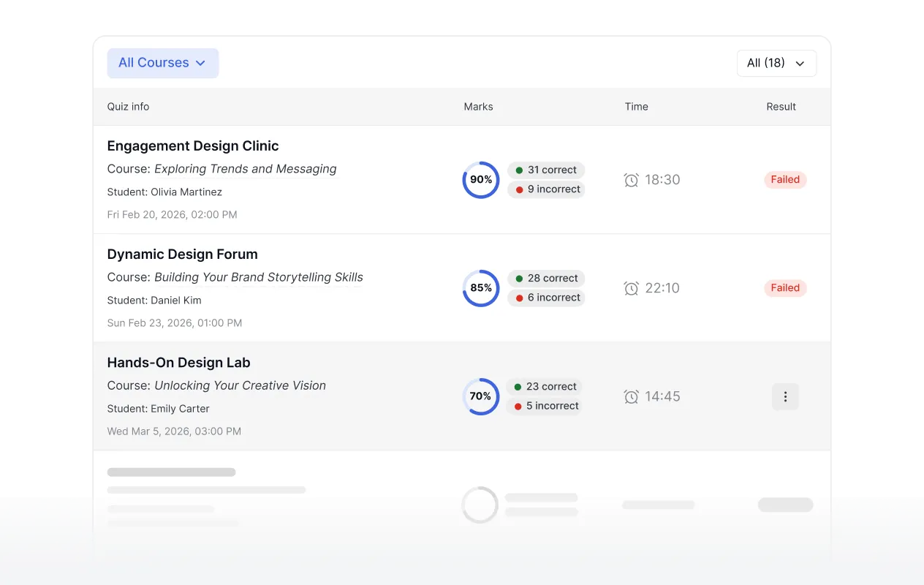This screenshot has height=585, width=924.
Task: Click the Time column header
Action: pos(636,107)
